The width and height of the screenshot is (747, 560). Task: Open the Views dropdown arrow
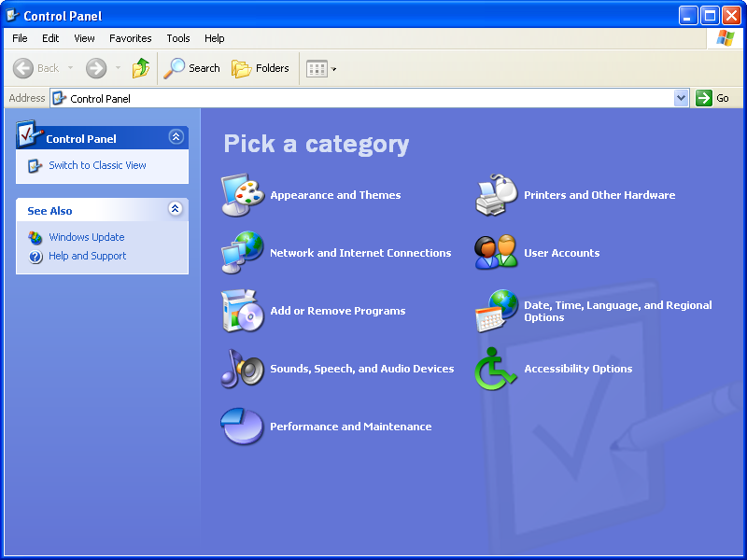pos(331,68)
